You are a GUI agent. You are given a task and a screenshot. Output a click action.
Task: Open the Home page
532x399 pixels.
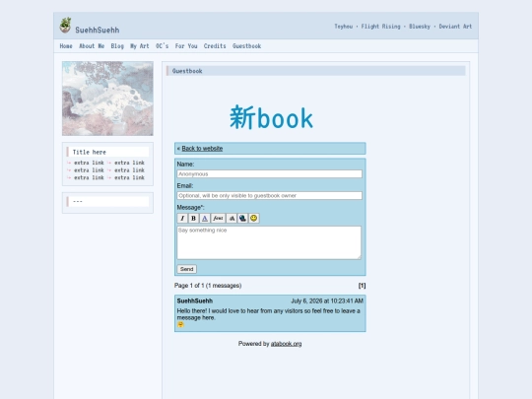pyautogui.click(x=66, y=46)
